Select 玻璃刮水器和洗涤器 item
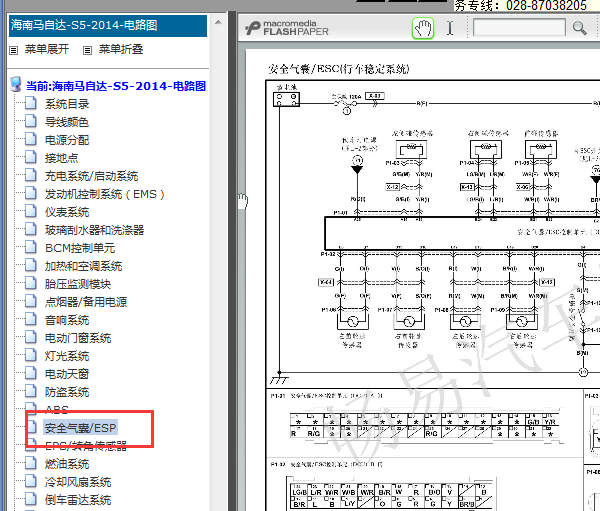Screen dimensions: 600x511 click(x=95, y=230)
